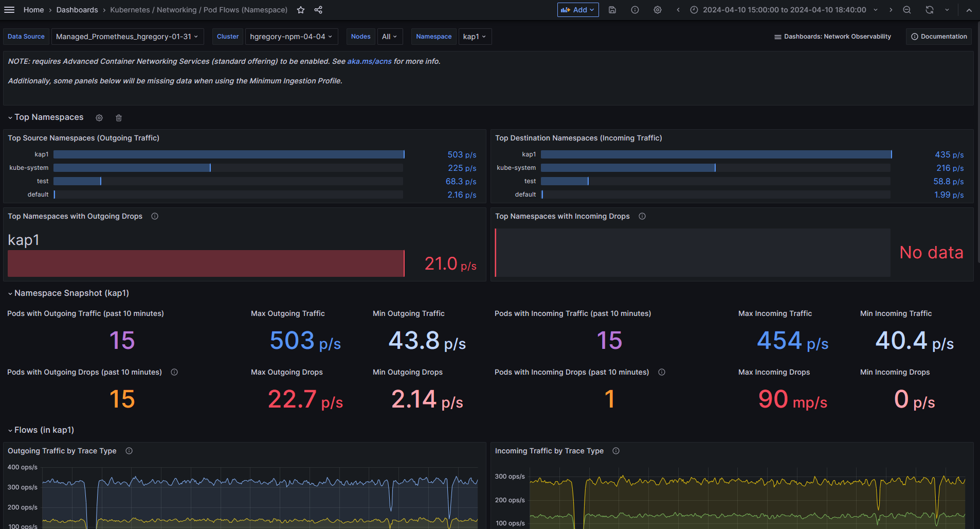Open the Data Source dropdown
The height and width of the screenshot is (529, 980).
[x=127, y=37]
